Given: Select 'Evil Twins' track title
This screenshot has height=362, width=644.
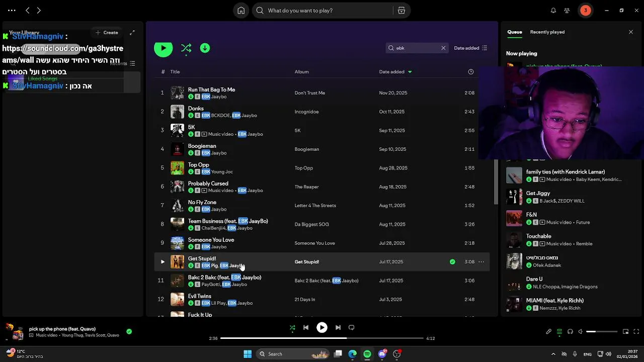Looking at the screenshot, I should coord(200,297).
